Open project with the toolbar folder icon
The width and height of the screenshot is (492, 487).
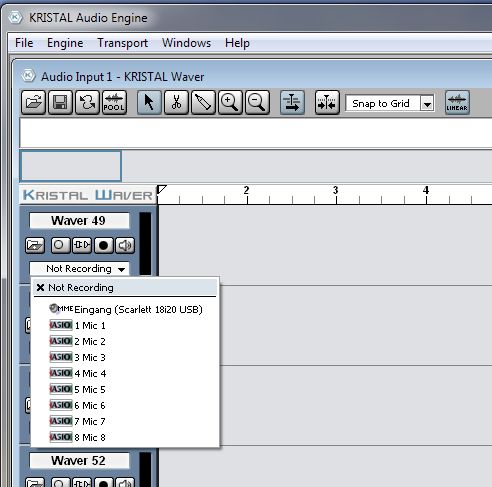(33, 102)
